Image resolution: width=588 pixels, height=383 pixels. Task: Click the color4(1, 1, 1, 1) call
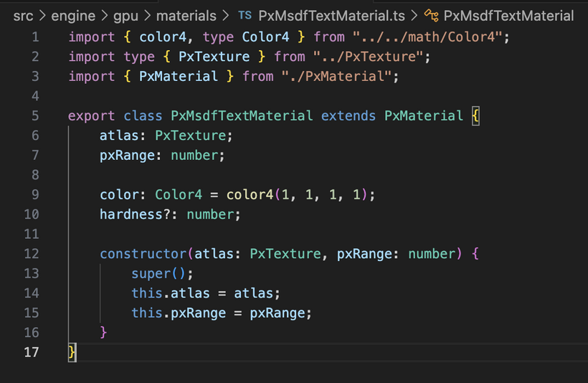click(300, 194)
